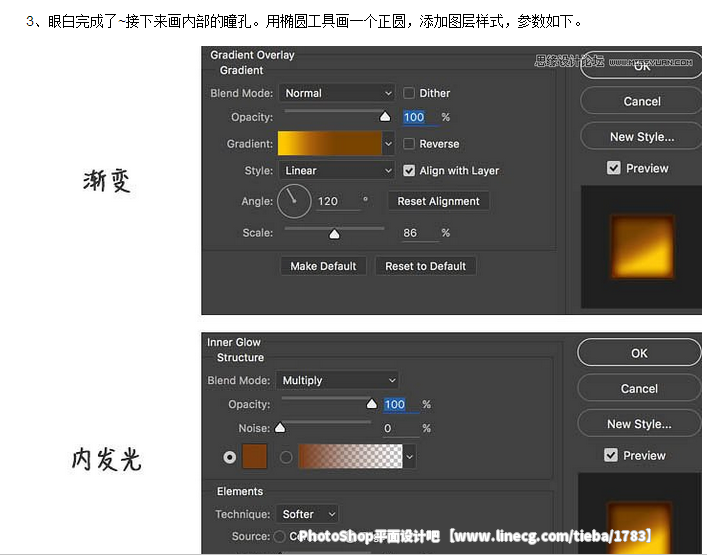Open the Multiply blend mode dropdown
The height and width of the screenshot is (555, 707).
[337, 380]
